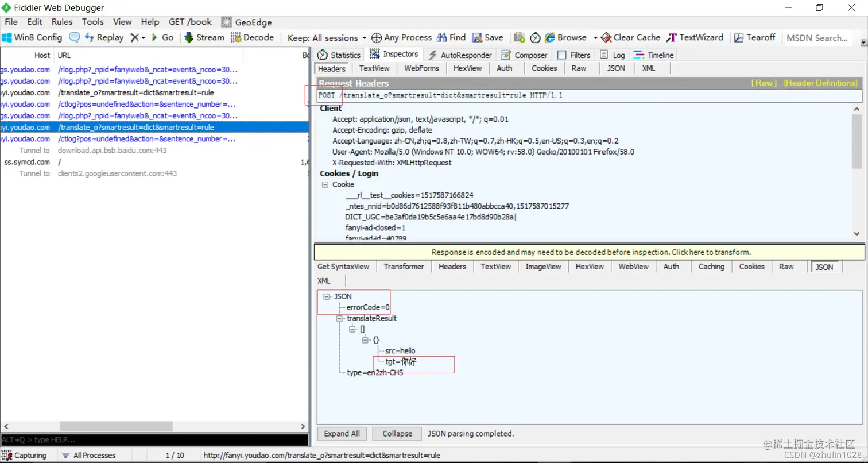This screenshot has height=463, width=868.
Task: Open the Browse dropdown arrow
Action: (595, 38)
